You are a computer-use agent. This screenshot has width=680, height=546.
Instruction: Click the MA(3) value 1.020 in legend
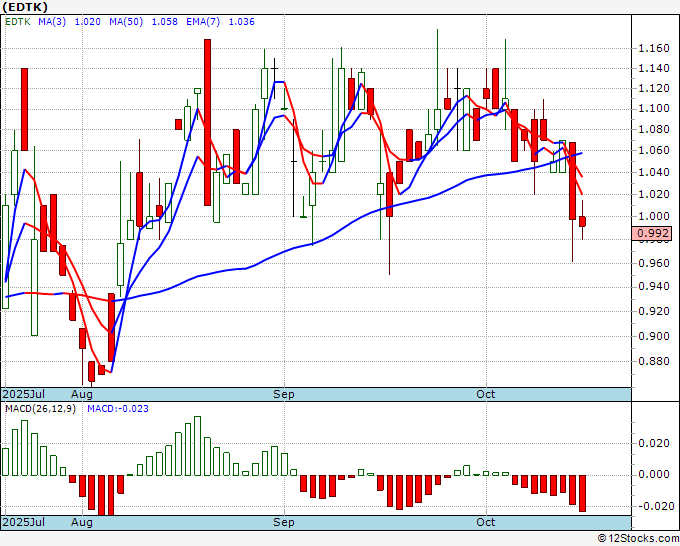point(88,22)
